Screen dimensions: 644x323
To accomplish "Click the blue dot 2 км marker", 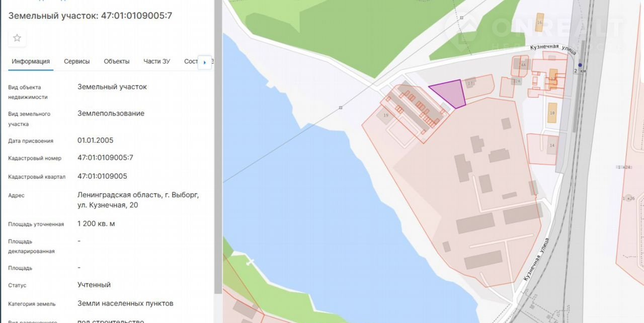I will click(x=580, y=65).
